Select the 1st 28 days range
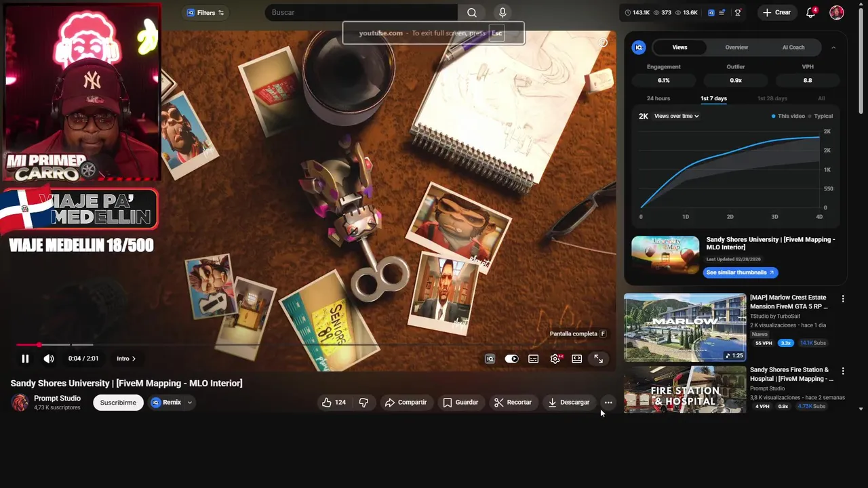868x488 pixels. click(x=772, y=98)
